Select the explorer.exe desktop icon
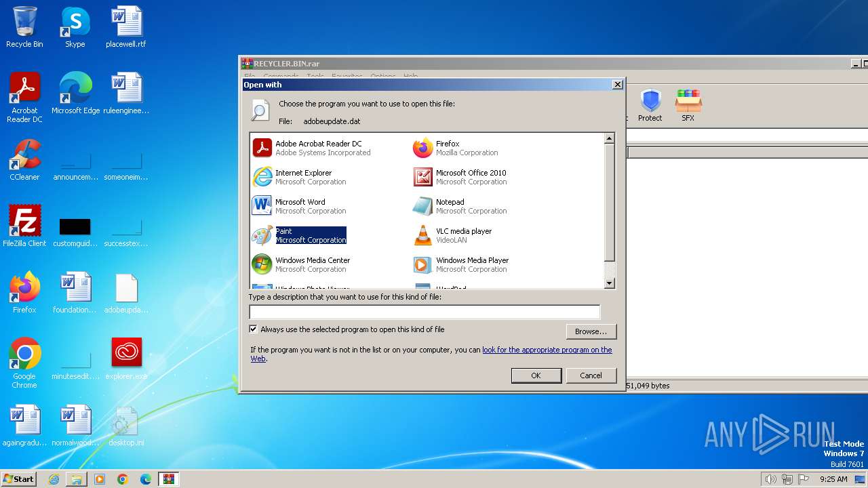The height and width of the screenshot is (488, 868). point(126,359)
